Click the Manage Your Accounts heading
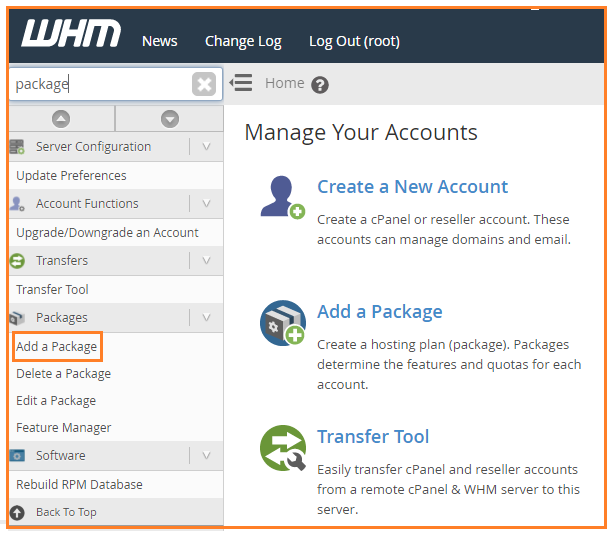 tap(361, 133)
